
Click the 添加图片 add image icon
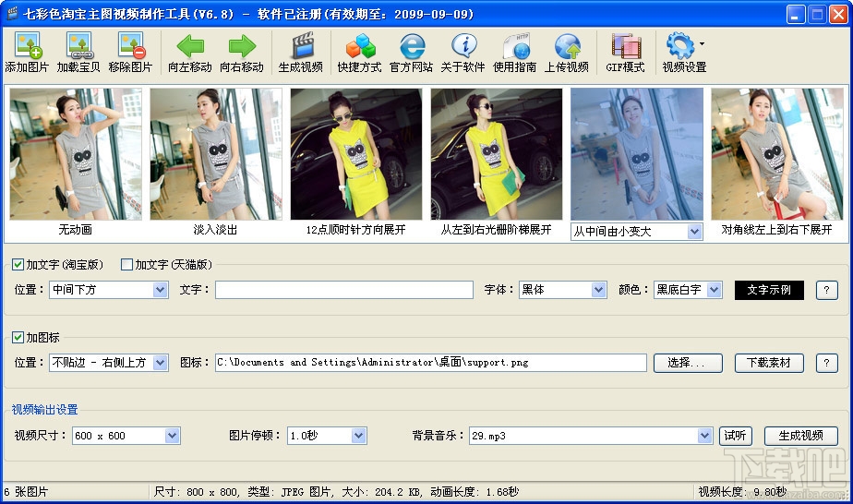point(27,53)
